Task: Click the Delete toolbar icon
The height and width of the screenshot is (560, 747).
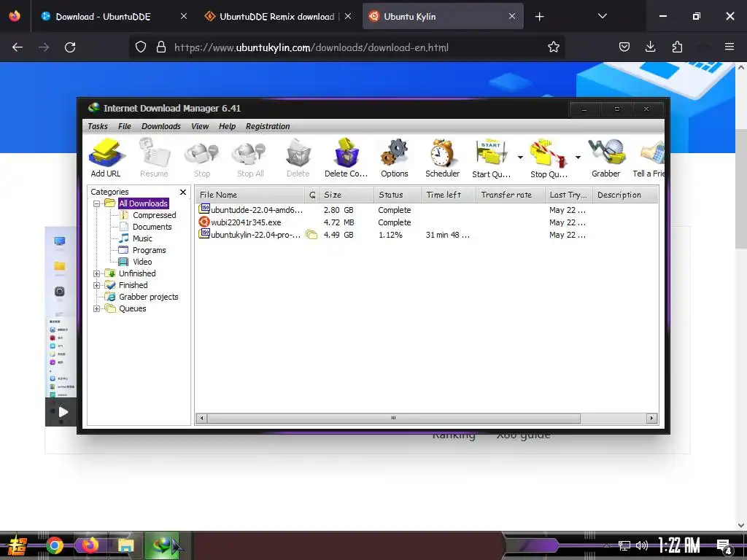Action: pyautogui.click(x=298, y=157)
